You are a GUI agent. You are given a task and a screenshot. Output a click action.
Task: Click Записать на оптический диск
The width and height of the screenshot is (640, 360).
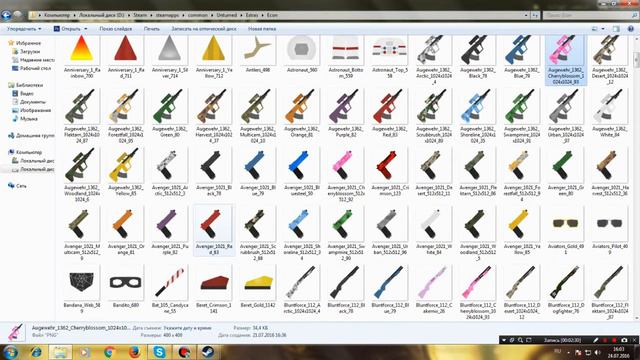204,29
